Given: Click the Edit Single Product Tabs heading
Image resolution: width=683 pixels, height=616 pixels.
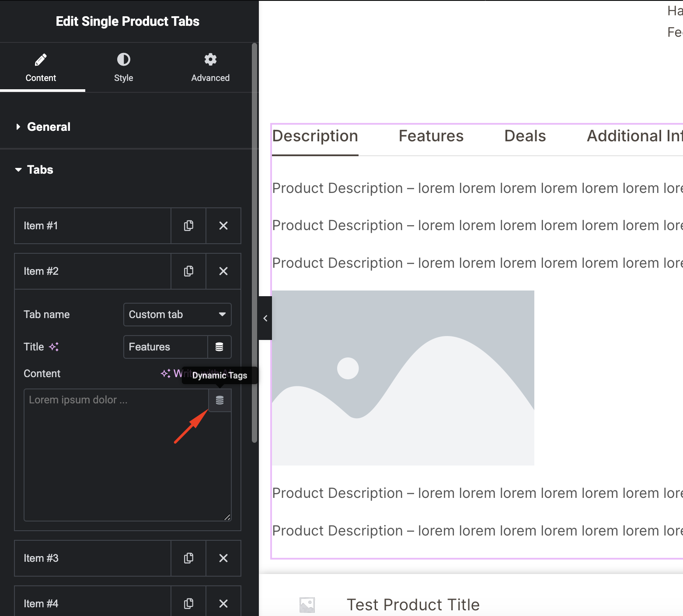Looking at the screenshot, I should pos(128,21).
